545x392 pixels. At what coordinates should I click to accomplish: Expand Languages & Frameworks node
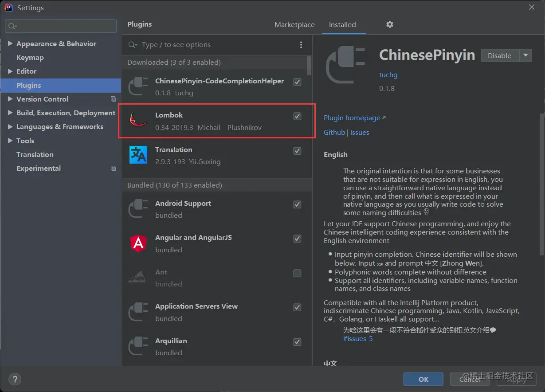click(x=10, y=126)
